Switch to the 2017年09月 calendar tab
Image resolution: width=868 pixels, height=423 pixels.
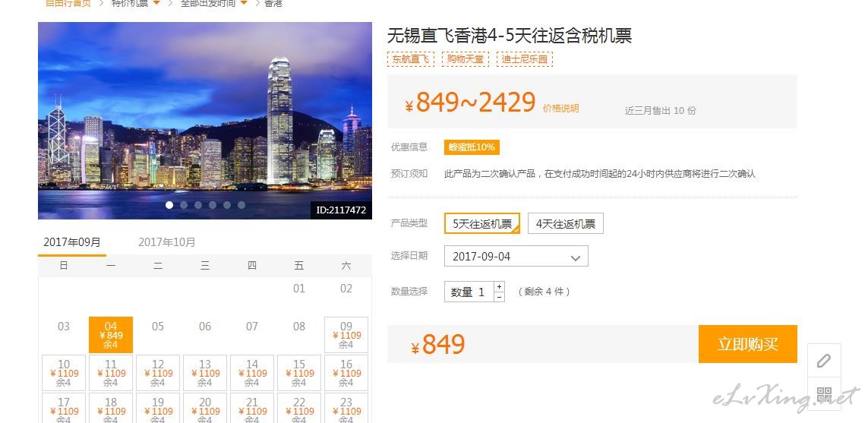(72, 242)
